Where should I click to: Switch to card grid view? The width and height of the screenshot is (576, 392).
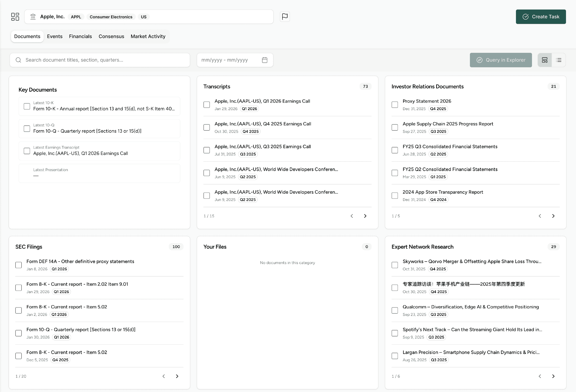pyautogui.click(x=545, y=60)
